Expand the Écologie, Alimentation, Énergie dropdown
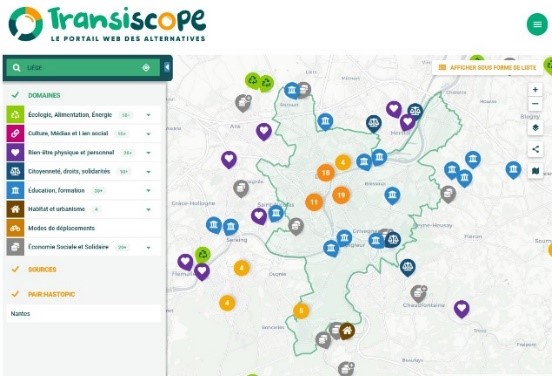 pyautogui.click(x=149, y=115)
